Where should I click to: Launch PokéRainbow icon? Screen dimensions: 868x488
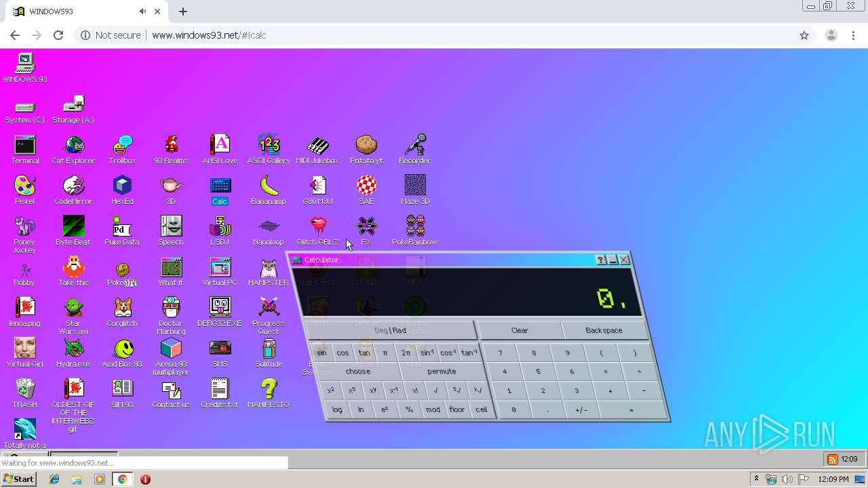point(414,231)
